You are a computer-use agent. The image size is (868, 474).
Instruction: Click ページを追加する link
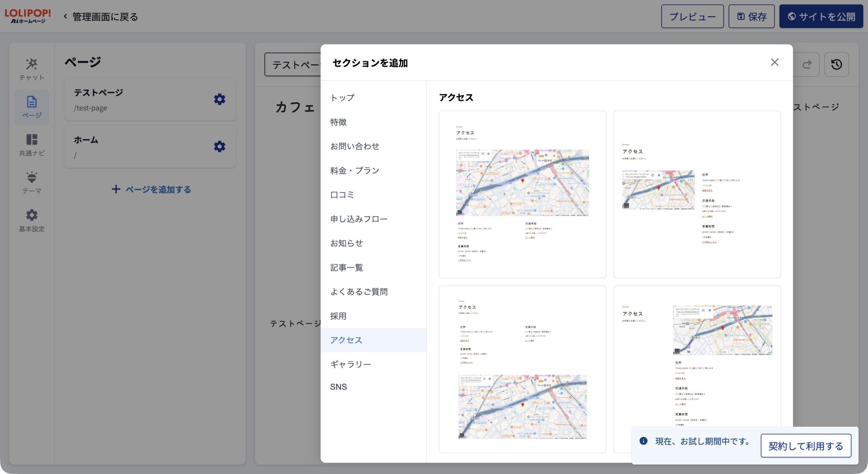[151, 189]
